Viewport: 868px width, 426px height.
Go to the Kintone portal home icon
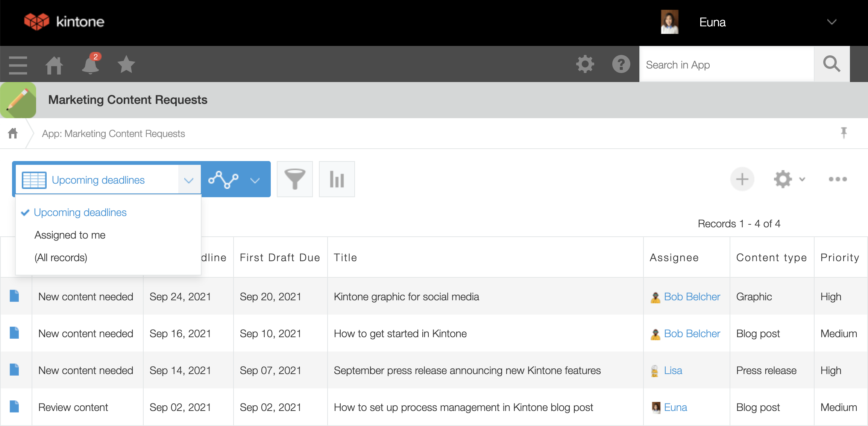click(54, 65)
